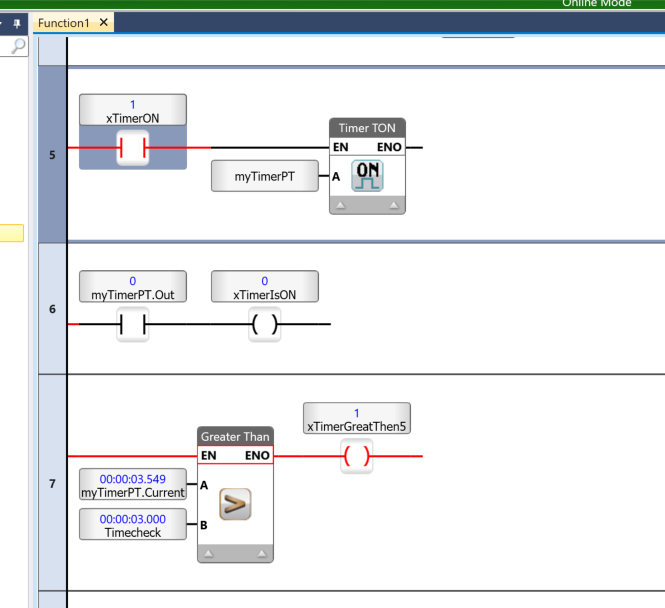Switch to the Function1 tab
665x608 pixels.
pos(64,22)
